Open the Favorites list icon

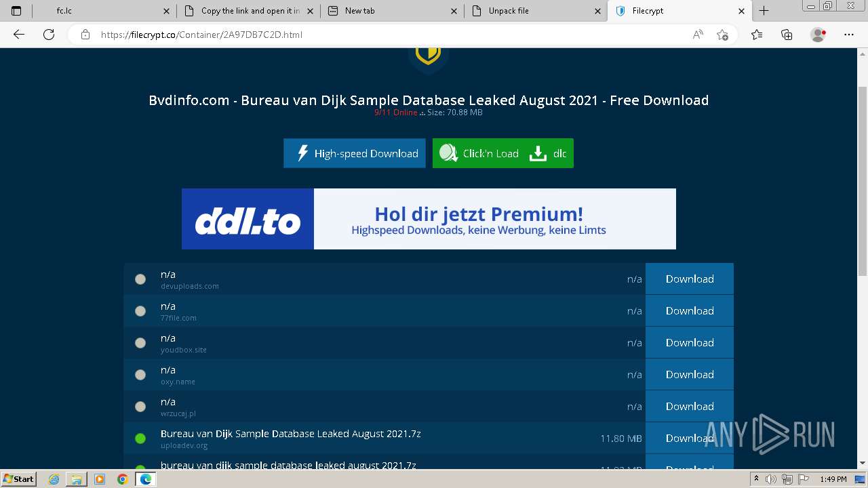757,35
